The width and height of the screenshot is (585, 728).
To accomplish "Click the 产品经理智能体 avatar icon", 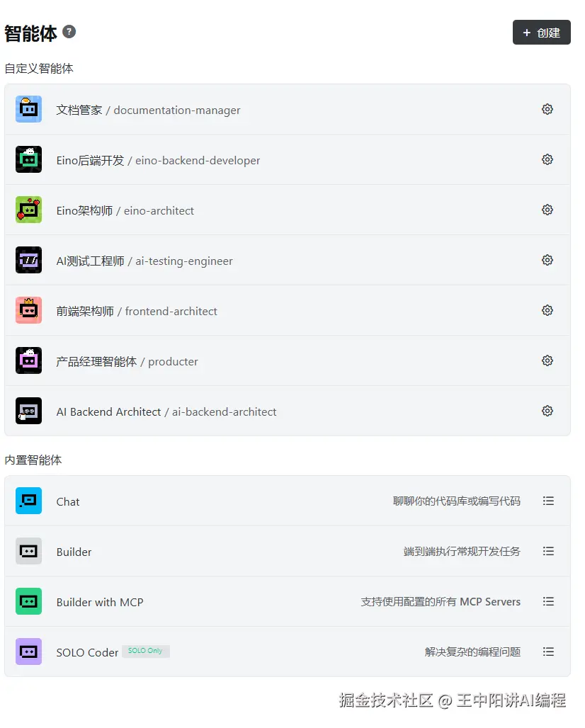I will pyautogui.click(x=28, y=360).
